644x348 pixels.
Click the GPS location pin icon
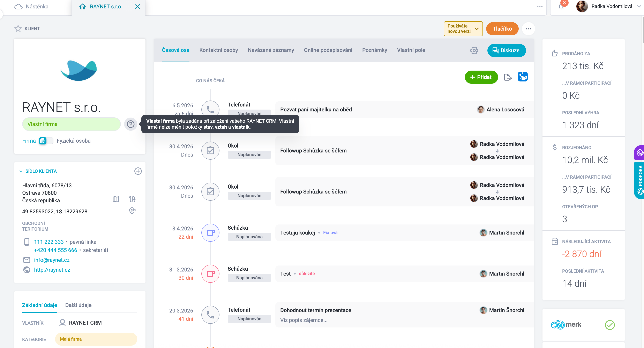(x=132, y=211)
